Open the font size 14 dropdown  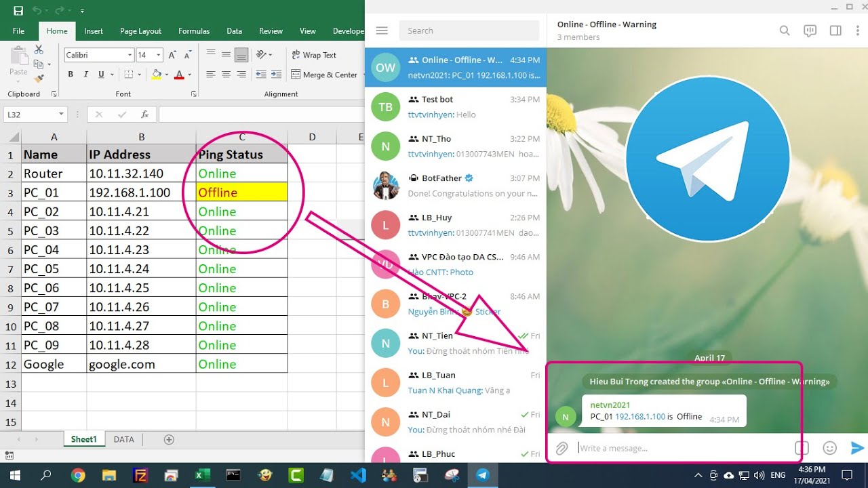pyautogui.click(x=159, y=55)
